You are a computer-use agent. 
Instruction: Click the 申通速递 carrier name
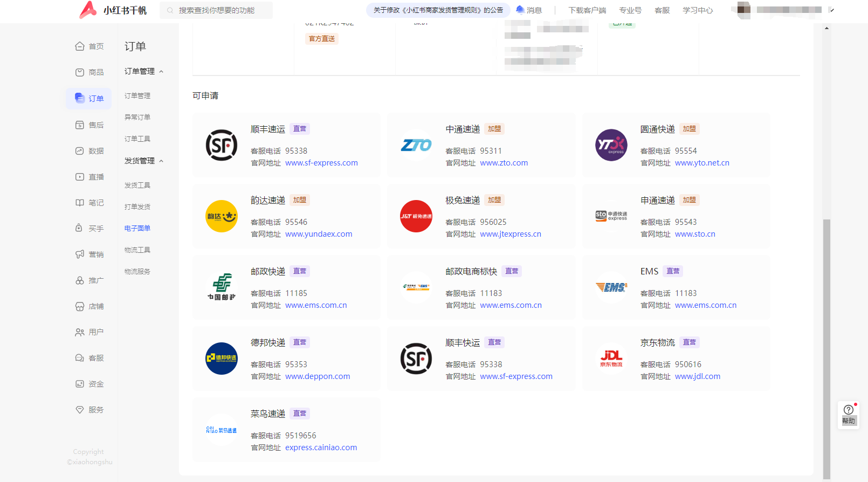(x=658, y=200)
